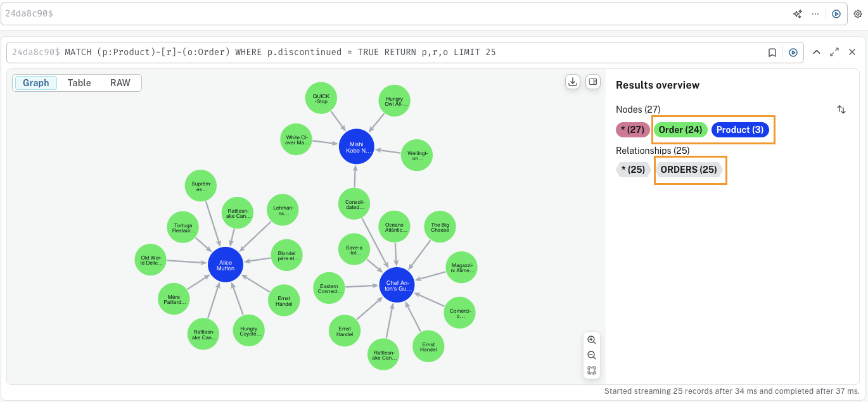Click the QUICK-Stop order node
Image resolution: width=868 pixels, height=402 pixels.
tap(321, 99)
